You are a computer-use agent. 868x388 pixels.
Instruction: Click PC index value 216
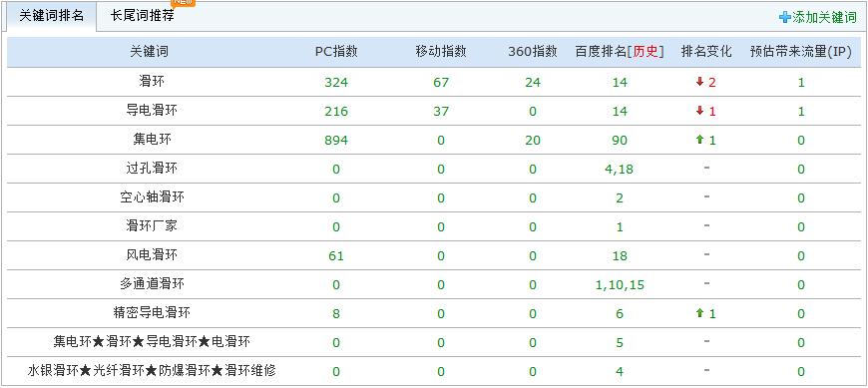coord(336,112)
